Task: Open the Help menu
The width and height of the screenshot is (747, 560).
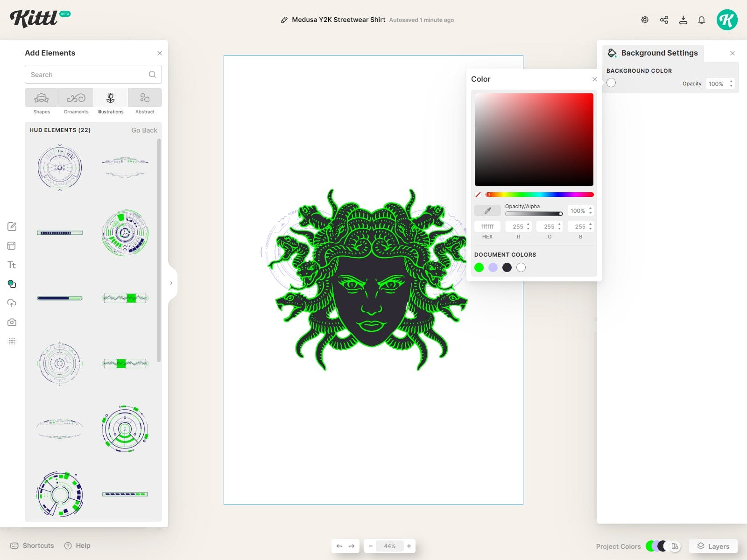Action: (78, 546)
